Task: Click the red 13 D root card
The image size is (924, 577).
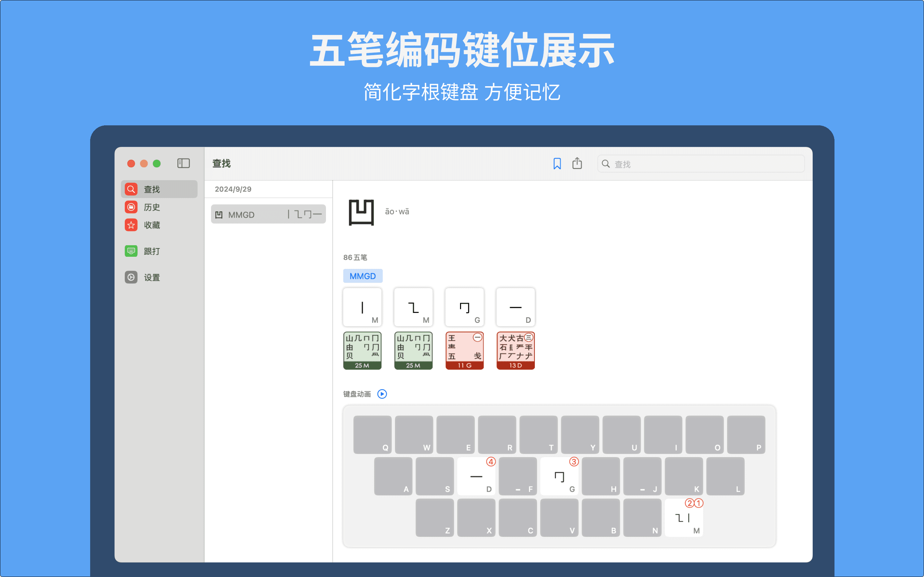Action: coord(516,350)
